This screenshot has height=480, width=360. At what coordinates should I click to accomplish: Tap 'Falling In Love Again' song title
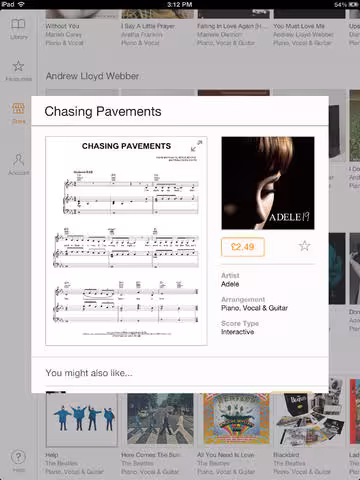(232, 26)
